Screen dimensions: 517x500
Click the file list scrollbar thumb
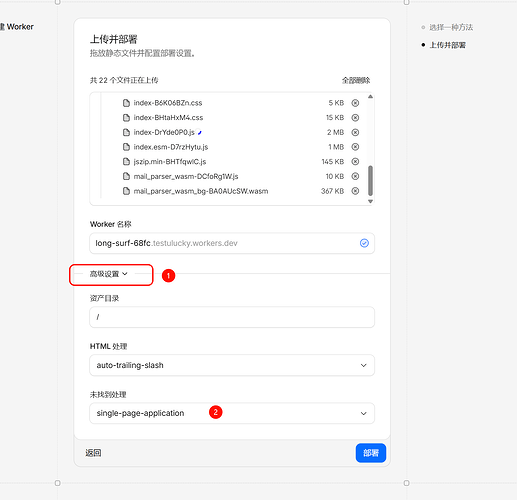click(370, 180)
